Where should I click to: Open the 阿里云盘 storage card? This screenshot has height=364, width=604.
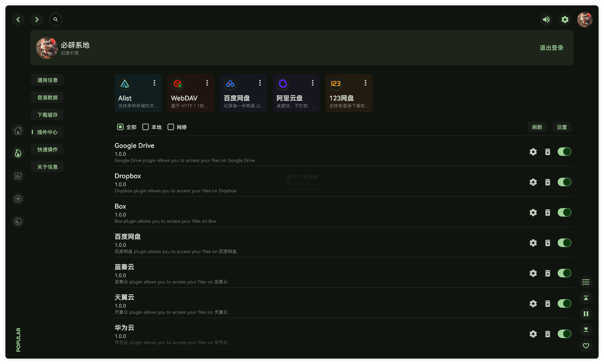coord(296,93)
